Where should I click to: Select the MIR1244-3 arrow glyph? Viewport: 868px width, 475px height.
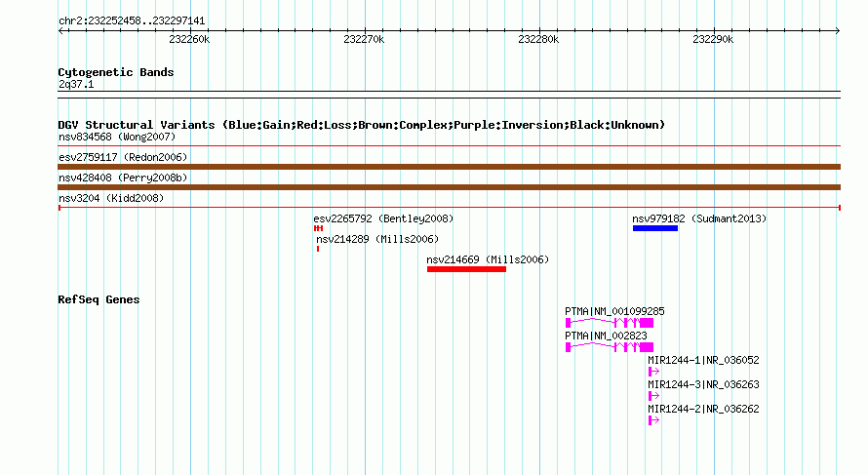coord(653,396)
